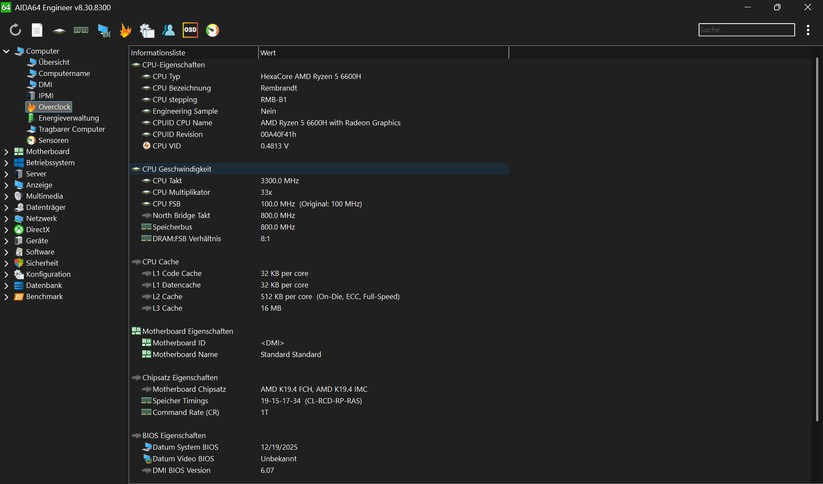Expand the Datenträger tree node
Screen dimensions: 823x484
coord(6,207)
